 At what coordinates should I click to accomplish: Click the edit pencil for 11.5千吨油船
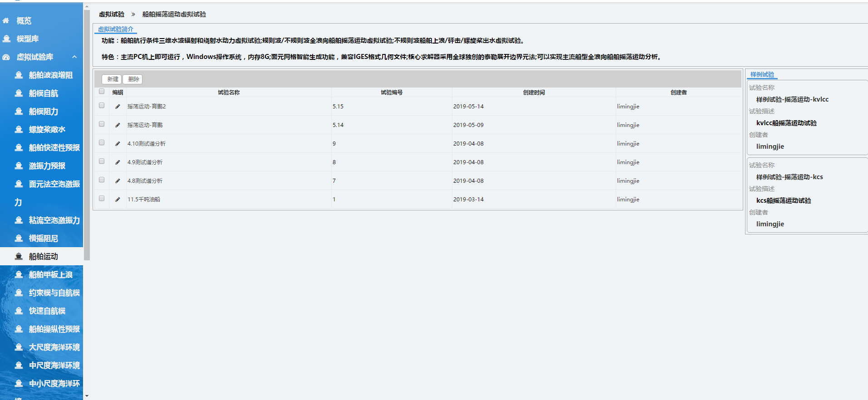pos(118,200)
